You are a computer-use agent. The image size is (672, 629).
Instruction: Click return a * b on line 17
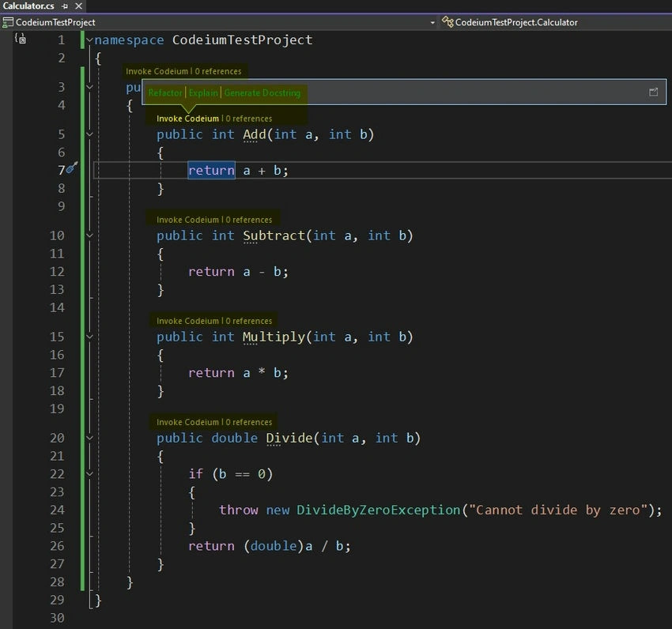point(238,373)
